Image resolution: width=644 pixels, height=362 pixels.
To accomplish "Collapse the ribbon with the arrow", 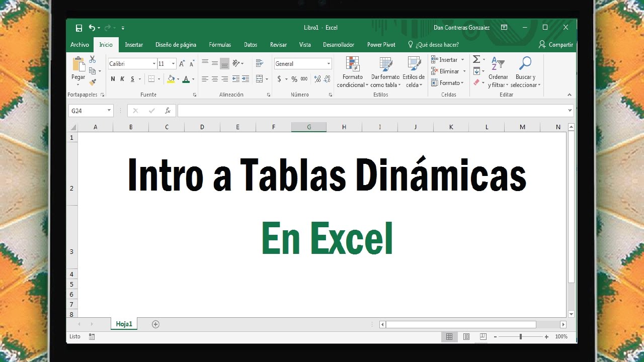I will (x=570, y=95).
